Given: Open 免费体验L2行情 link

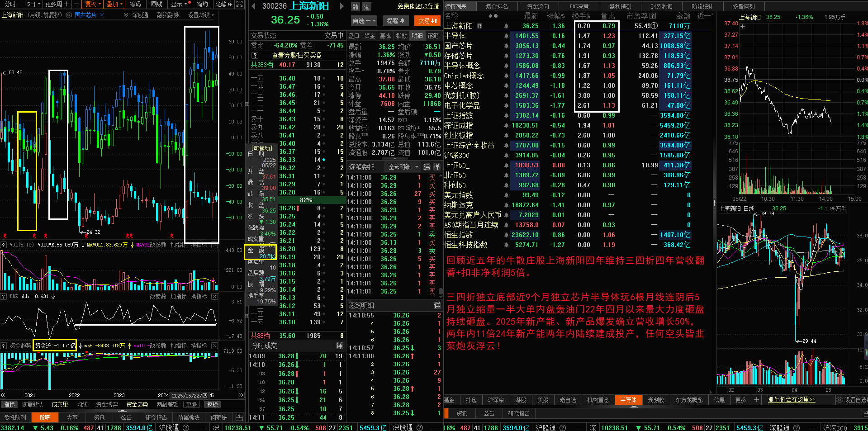Looking at the screenshot, I should (x=418, y=6).
